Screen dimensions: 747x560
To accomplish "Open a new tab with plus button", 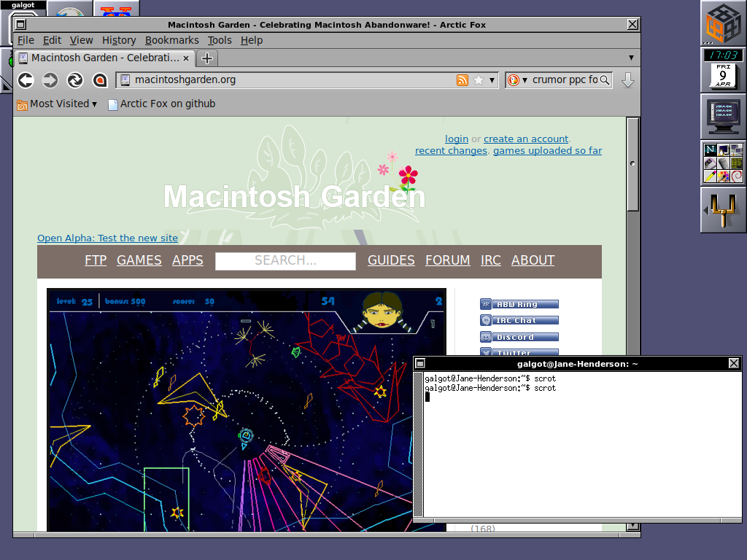I will pyautogui.click(x=206, y=58).
